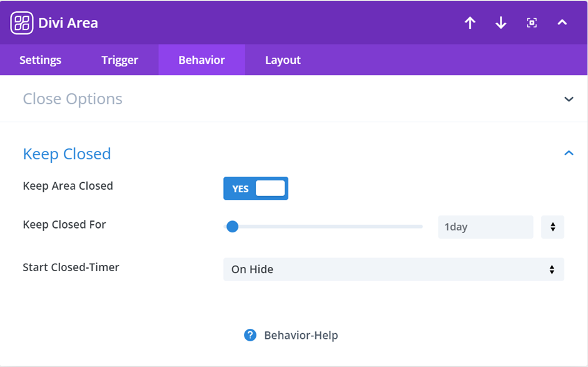This screenshot has height=367, width=588.
Task: Toggle fullscreen mode for the panel
Action: (x=531, y=23)
